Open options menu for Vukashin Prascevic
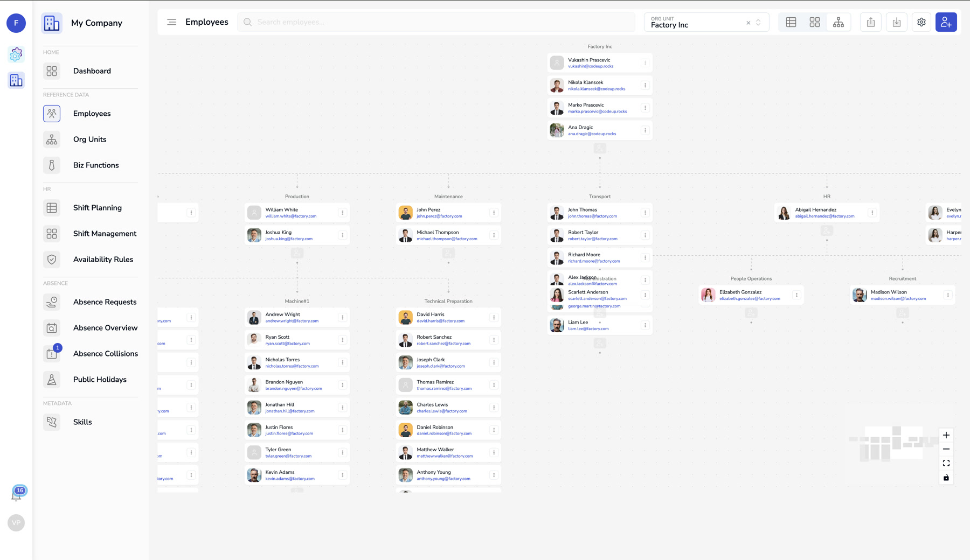Viewport: 970px width, 560px height. (645, 63)
